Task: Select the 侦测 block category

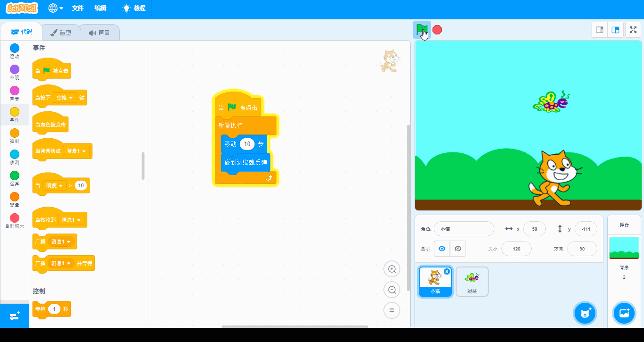Action: [x=15, y=157]
